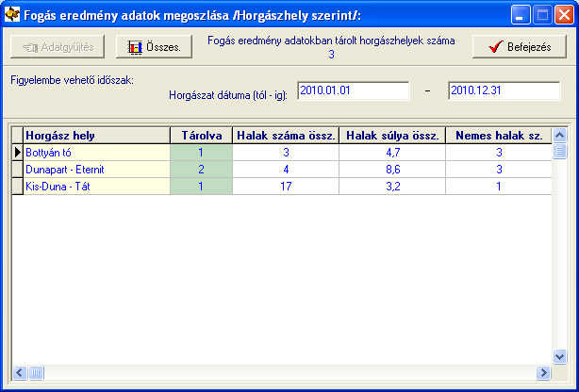Click the row selector of Dunapart - Eternit

click(x=18, y=170)
